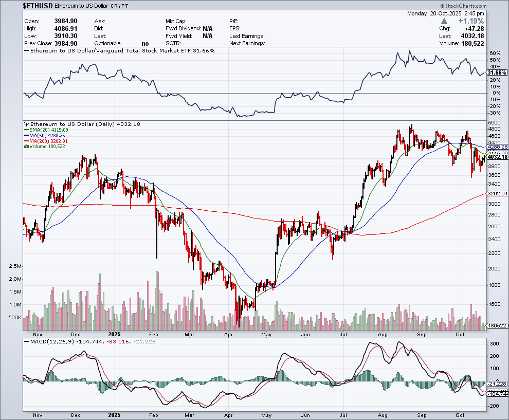Click the 180522 volume value tag
This screenshot has height=420, width=509.
pyautogui.click(x=497, y=326)
